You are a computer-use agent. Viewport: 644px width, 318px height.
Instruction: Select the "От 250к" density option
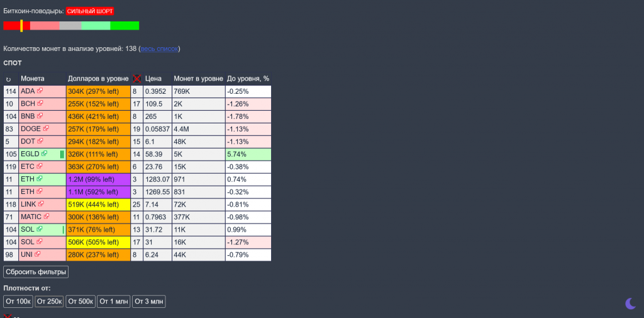coord(49,302)
